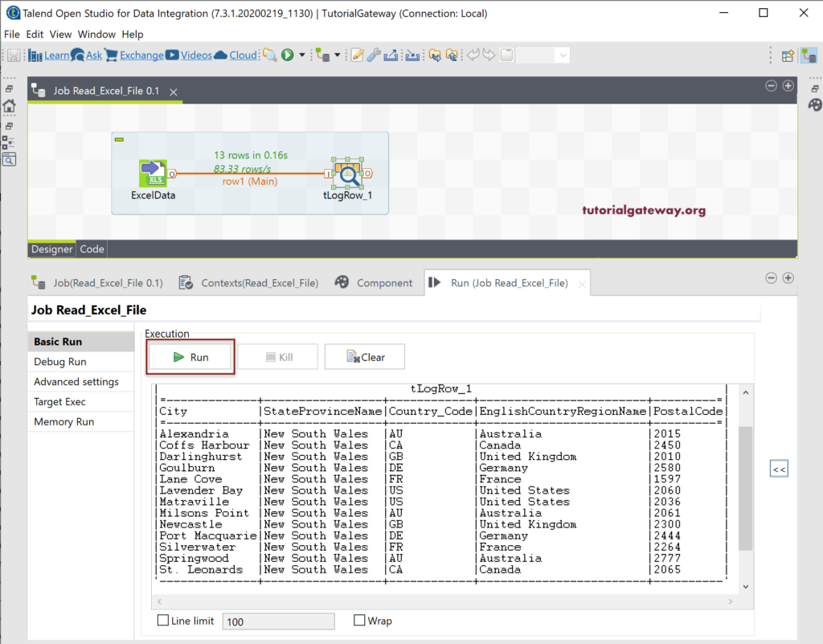
Task: Open the Window menu
Action: 96,34
